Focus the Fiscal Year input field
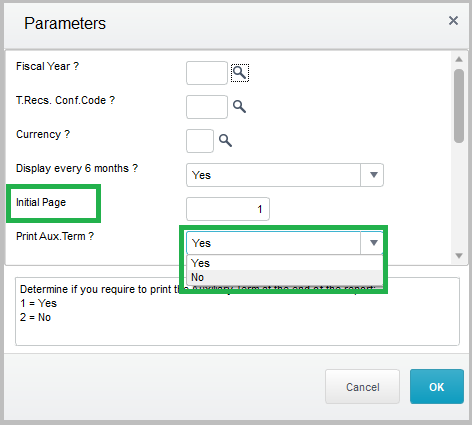This screenshot has height=425, width=472. coord(207,73)
